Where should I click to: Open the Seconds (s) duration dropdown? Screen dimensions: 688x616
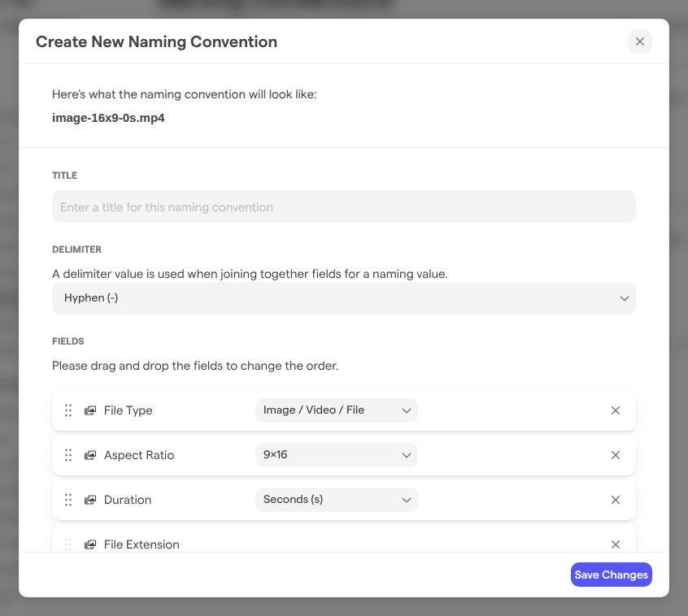click(337, 500)
